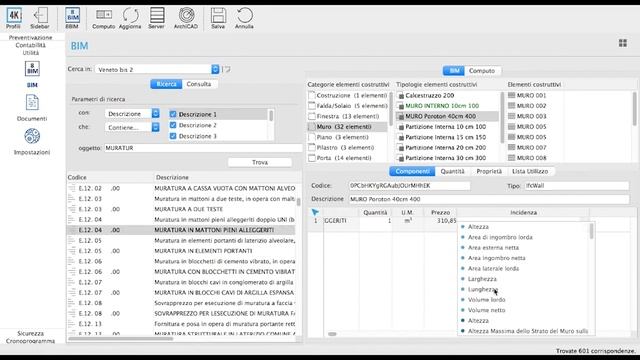
Task: Open the Computo toolbar icon
Action: (x=103, y=18)
